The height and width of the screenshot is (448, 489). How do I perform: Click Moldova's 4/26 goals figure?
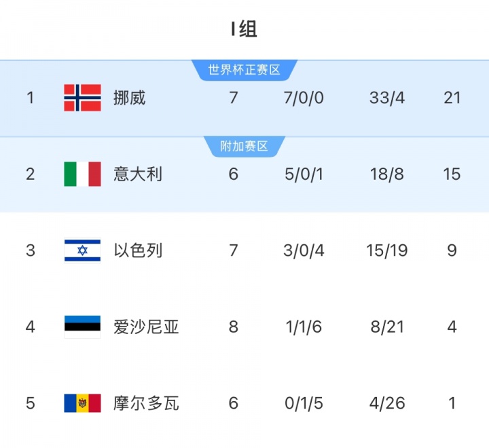click(x=387, y=403)
